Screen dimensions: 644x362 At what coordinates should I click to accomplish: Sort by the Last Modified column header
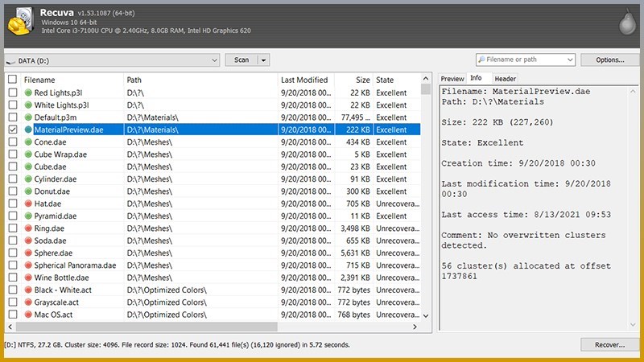[x=306, y=80]
